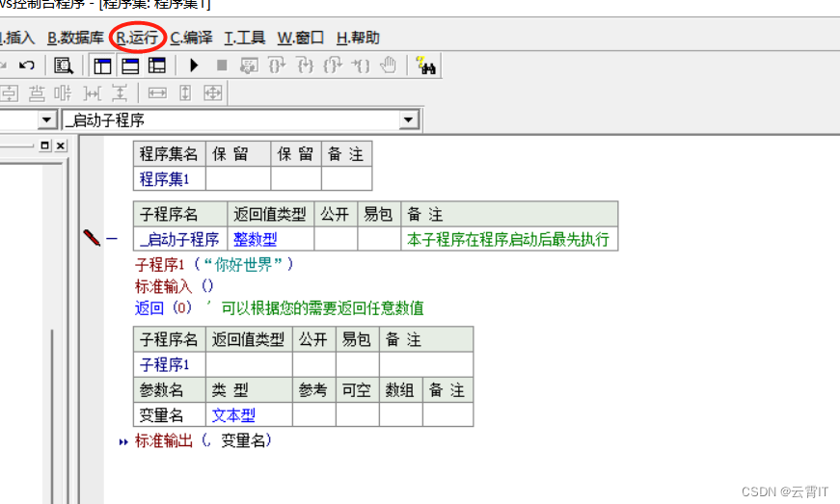Image resolution: width=840 pixels, height=504 pixels.
Task: Toggle the combined panels layout icon
Action: pyautogui.click(x=157, y=66)
